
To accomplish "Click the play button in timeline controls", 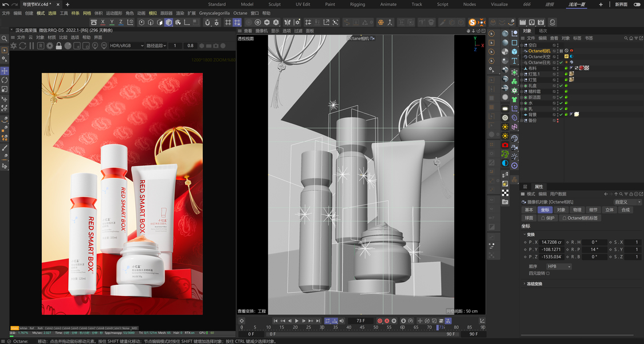I will click(x=297, y=320).
